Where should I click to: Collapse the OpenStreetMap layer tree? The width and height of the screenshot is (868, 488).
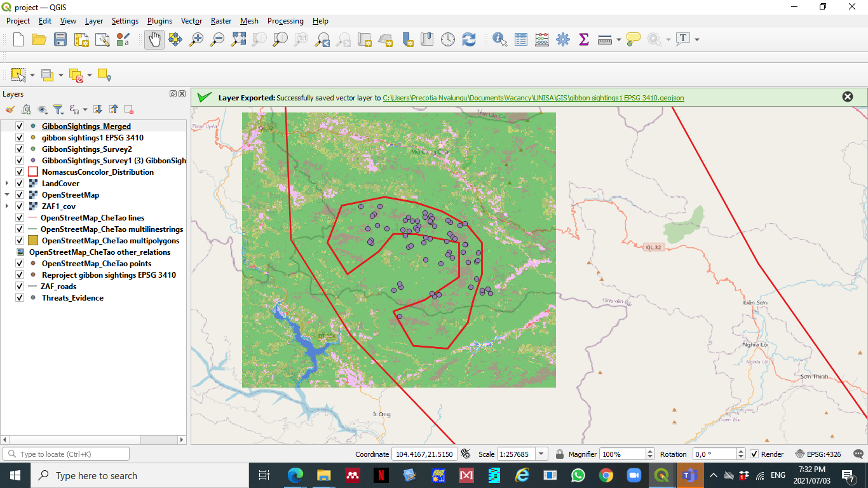(x=7, y=195)
